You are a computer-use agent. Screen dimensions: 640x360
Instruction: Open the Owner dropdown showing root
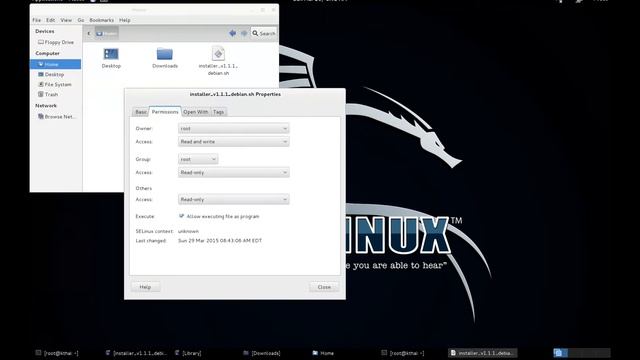[x=233, y=129]
